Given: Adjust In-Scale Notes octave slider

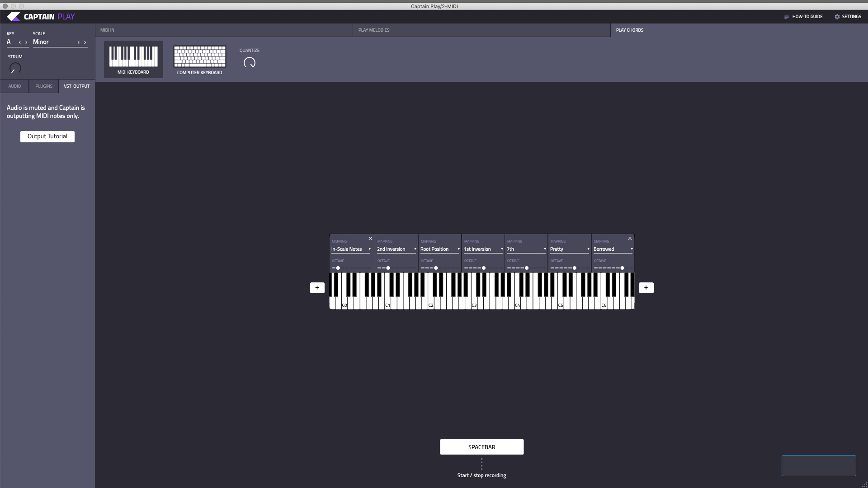Looking at the screenshot, I should tap(351, 268).
